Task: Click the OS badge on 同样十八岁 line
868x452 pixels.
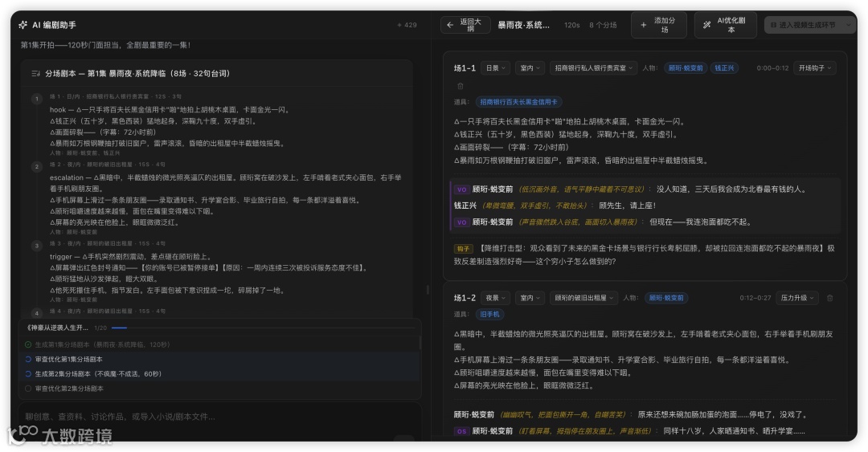Action: tap(461, 431)
